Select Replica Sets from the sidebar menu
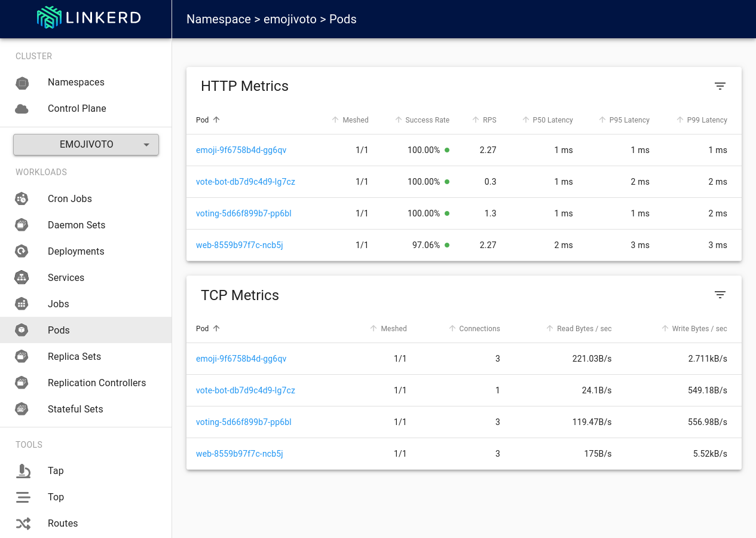This screenshot has width=756, height=538. (74, 356)
